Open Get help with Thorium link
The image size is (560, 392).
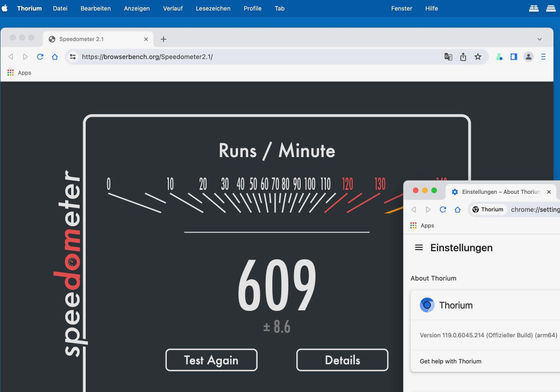(450, 361)
